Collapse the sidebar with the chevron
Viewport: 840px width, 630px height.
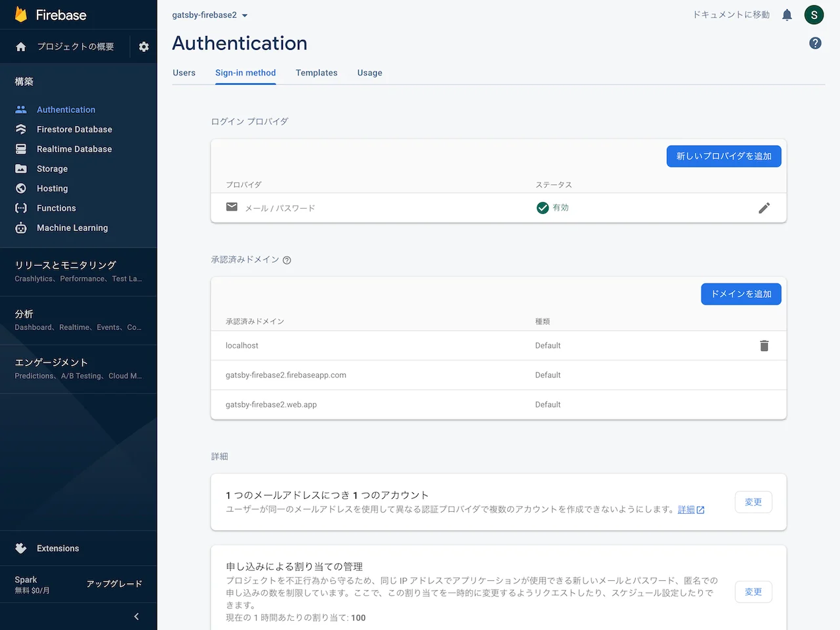136,616
